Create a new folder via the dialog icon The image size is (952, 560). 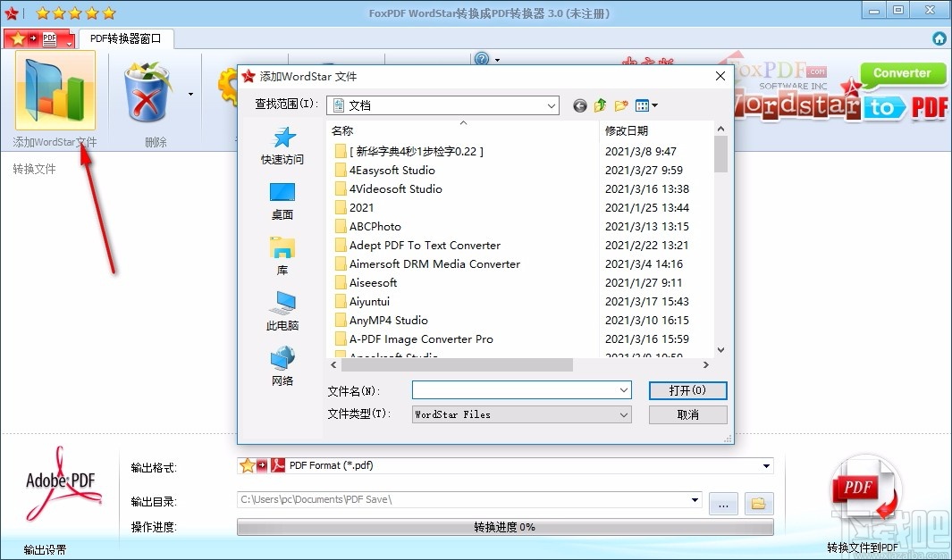pyautogui.click(x=620, y=104)
